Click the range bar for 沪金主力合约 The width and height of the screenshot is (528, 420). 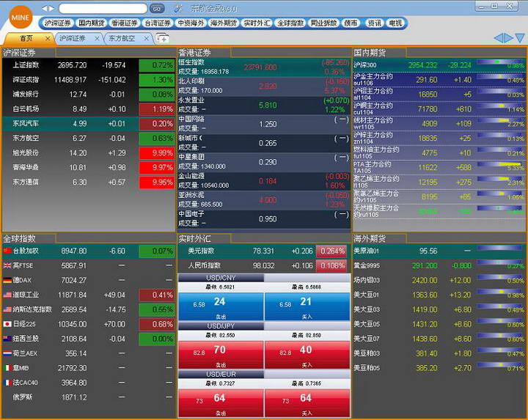[x=501, y=78]
